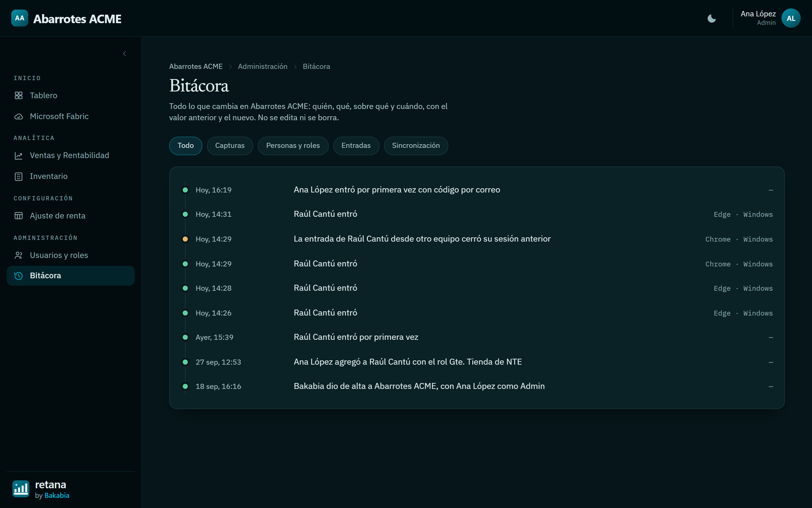Select entry 'Raúl Cantú entró por primera vez'

[x=477, y=337]
